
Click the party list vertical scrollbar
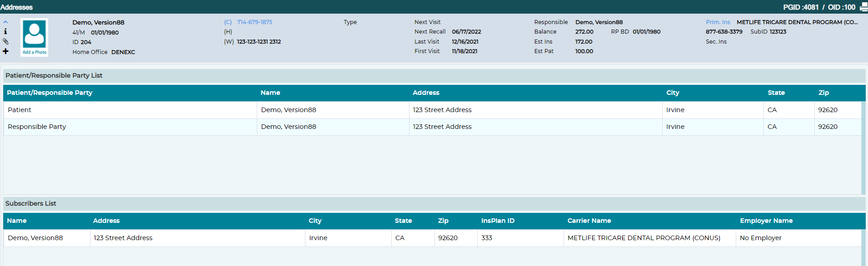(863, 148)
